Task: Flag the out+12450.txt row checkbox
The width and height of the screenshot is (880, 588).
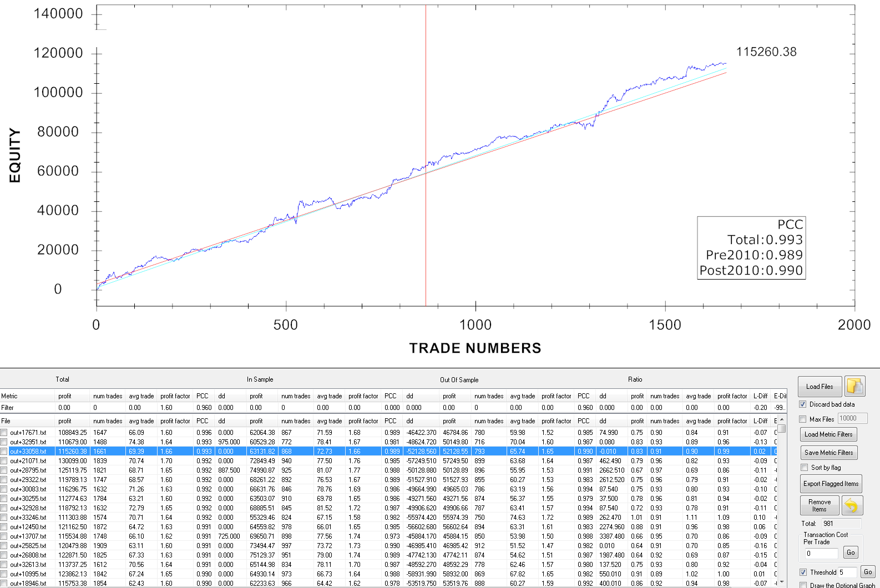Action: [x=4, y=527]
